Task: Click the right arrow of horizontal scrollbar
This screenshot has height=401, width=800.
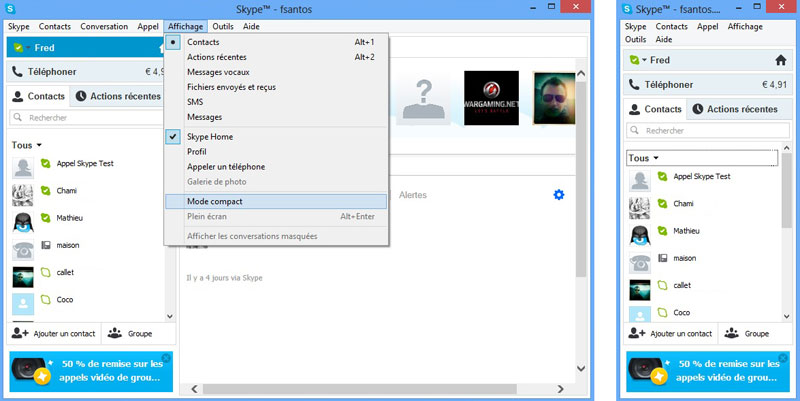Action: (561, 389)
